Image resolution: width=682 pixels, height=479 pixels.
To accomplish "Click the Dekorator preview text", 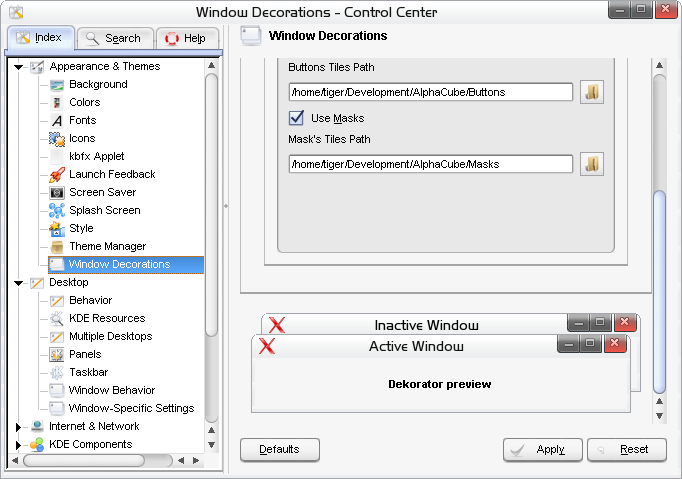I will pyautogui.click(x=440, y=384).
